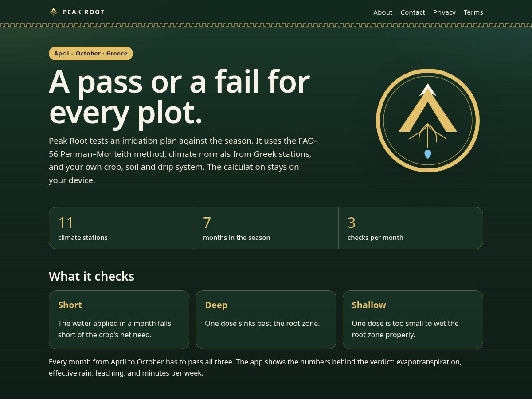Click the PEAK ROOT brand name
Screen dimensions: 532x399
tap(84, 12)
